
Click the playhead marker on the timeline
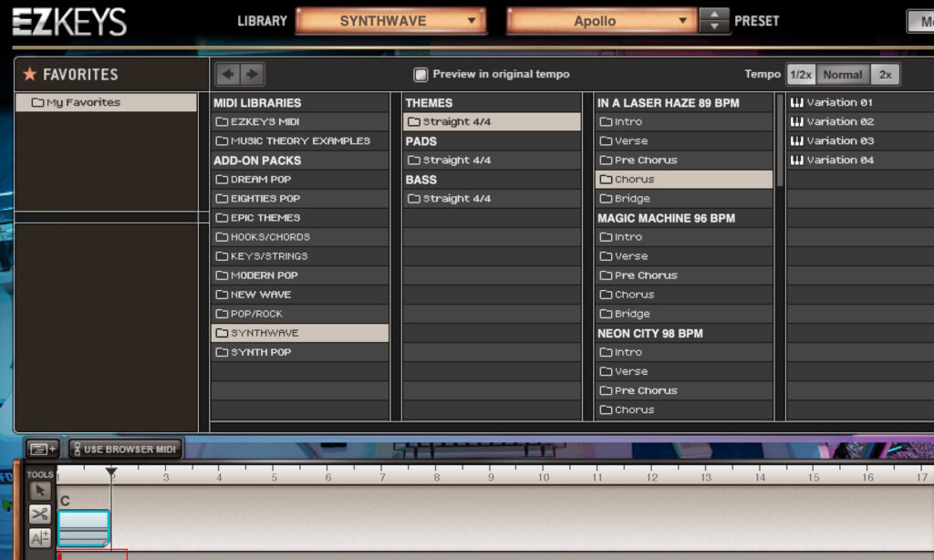point(111,472)
